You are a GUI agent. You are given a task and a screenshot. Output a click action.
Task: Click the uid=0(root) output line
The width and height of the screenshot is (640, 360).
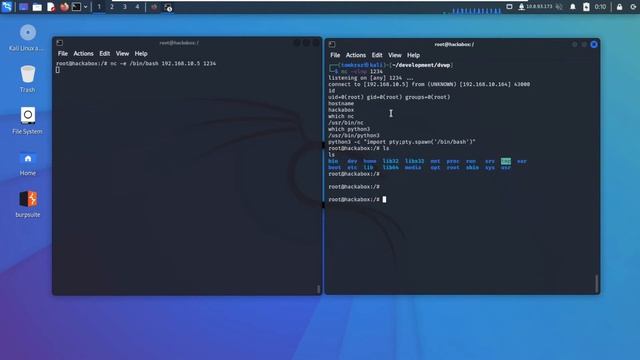click(389, 97)
